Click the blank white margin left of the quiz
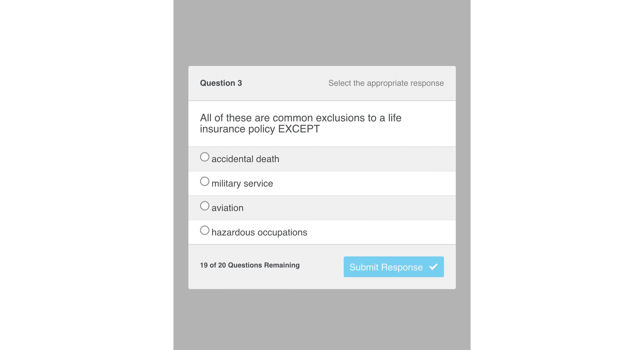The height and width of the screenshot is (350, 644). click(87, 175)
